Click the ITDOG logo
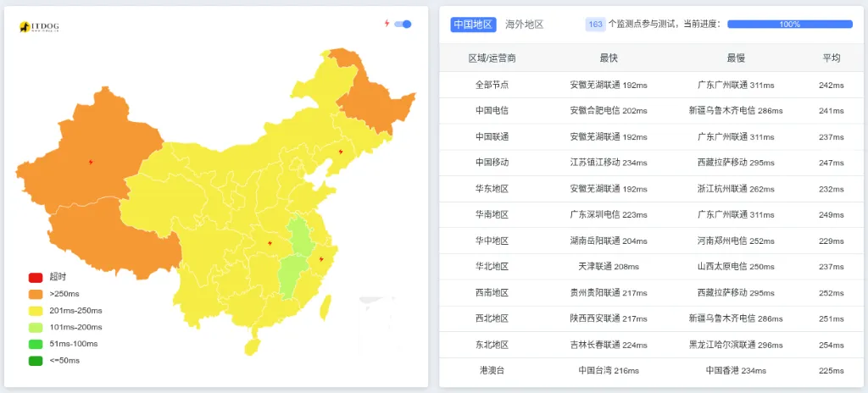This screenshot has height=393, width=868. click(x=39, y=26)
